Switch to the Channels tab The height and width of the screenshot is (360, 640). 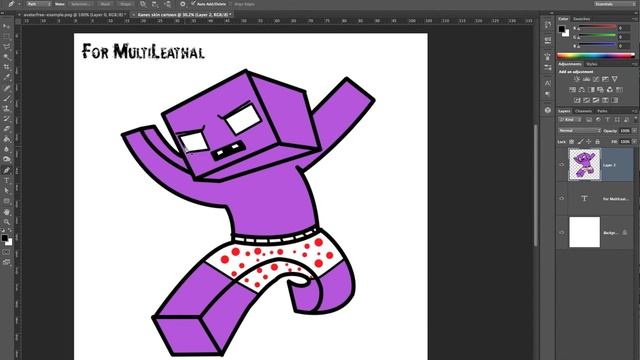(583, 111)
